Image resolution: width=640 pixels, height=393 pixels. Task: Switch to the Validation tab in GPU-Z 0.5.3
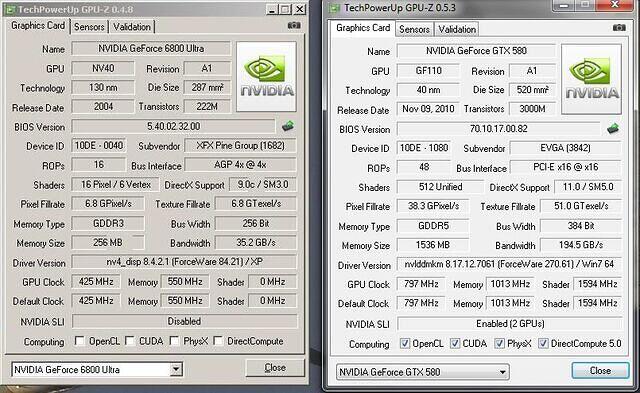pyautogui.click(x=457, y=29)
